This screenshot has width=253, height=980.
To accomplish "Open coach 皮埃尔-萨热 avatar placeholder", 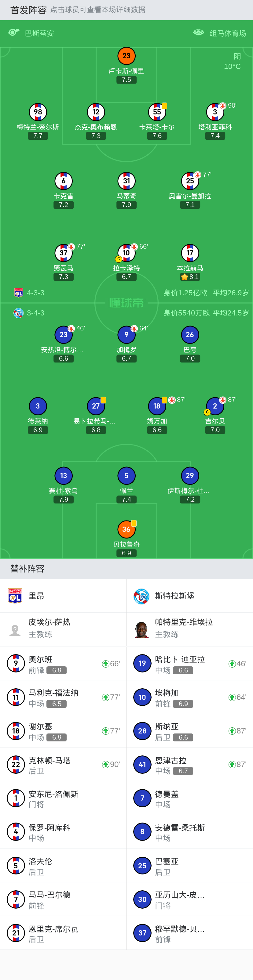I will tap(15, 630).
